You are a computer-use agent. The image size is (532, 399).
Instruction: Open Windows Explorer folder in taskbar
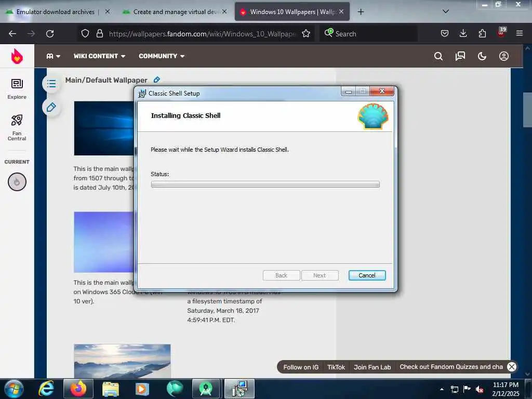(x=111, y=389)
